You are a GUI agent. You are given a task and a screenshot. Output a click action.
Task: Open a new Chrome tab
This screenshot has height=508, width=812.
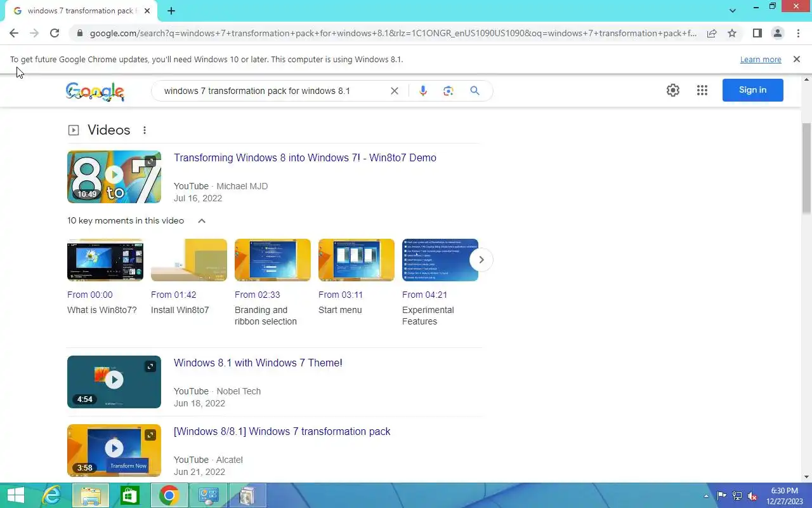pyautogui.click(x=171, y=11)
